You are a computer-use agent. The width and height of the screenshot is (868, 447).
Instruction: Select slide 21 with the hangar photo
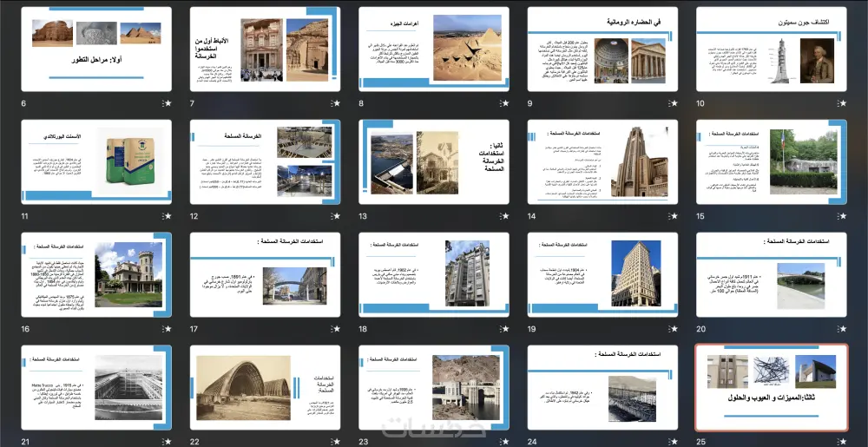tap(96, 387)
